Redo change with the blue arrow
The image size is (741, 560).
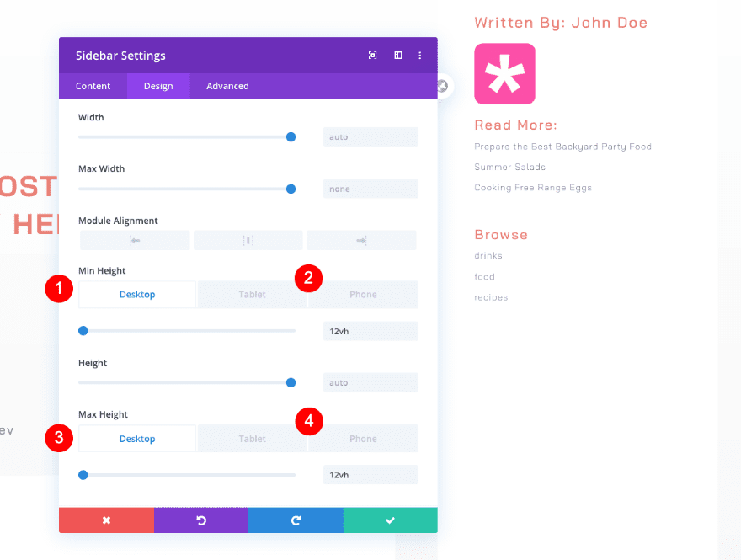point(296,520)
